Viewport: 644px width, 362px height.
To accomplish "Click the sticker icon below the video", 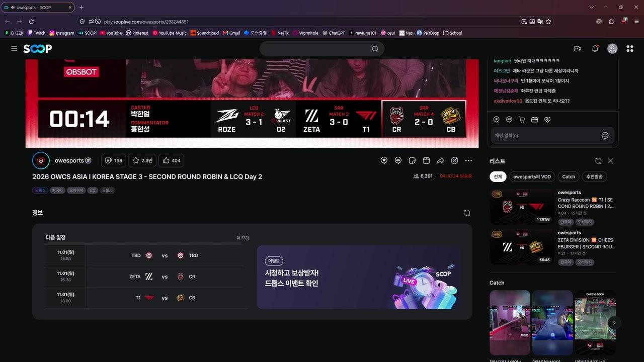I will pos(412,160).
